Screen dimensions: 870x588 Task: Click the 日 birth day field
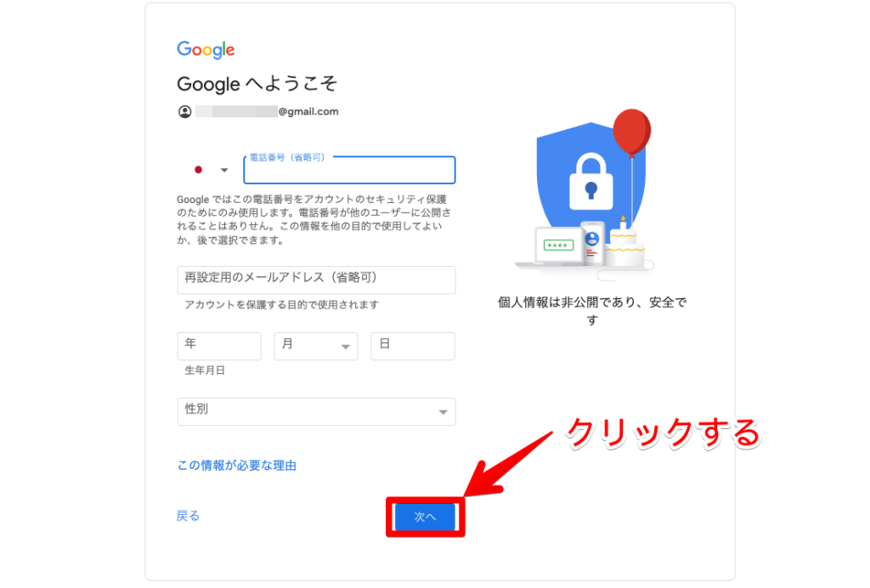click(413, 346)
